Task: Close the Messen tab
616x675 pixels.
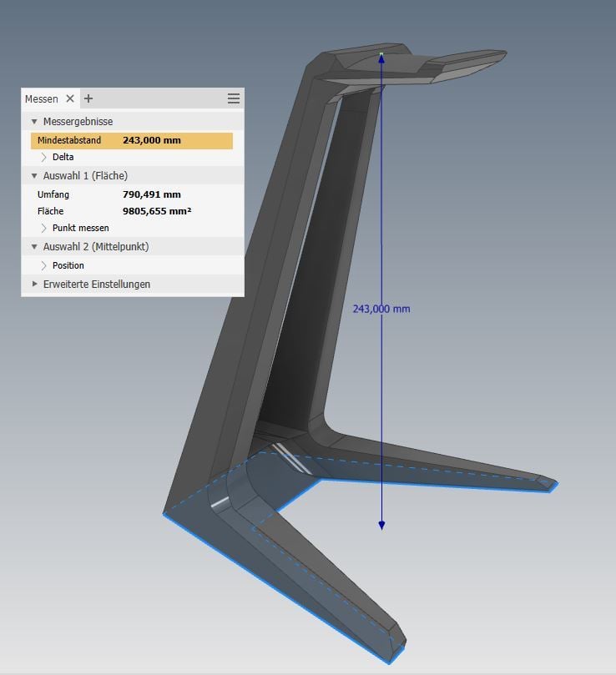Action: point(70,98)
